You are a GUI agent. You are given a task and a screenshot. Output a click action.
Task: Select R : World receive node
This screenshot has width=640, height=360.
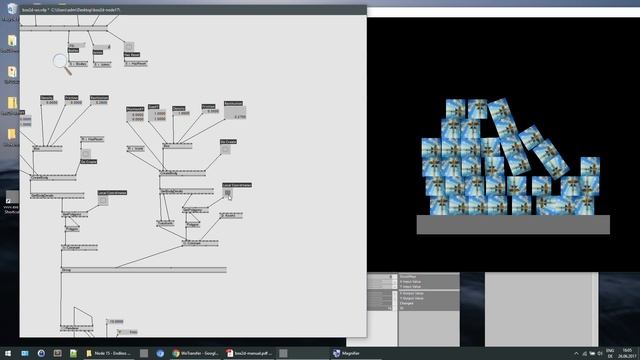[x=136, y=149]
